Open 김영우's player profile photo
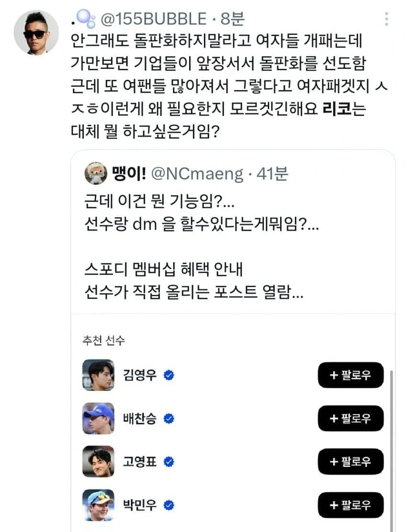The image size is (407, 532). 98,375
